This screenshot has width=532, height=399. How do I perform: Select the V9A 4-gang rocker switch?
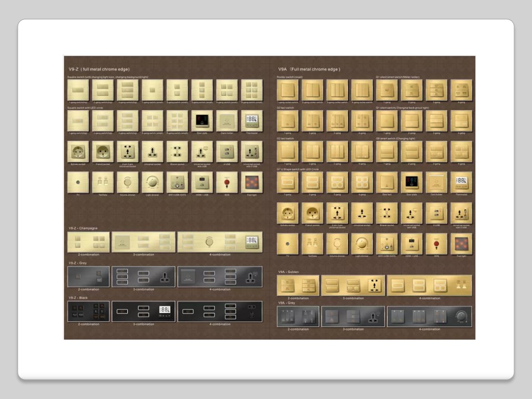coord(362,90)
